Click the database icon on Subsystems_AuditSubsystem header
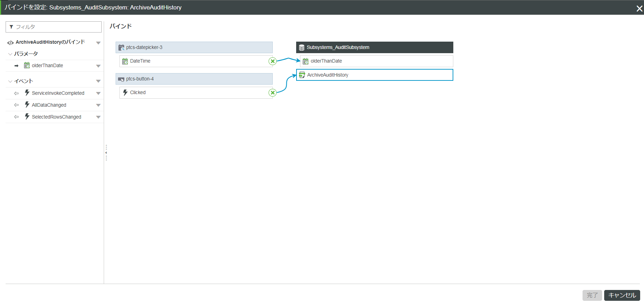644x305 pixels. pyautogui.click(x=302, y=48)
